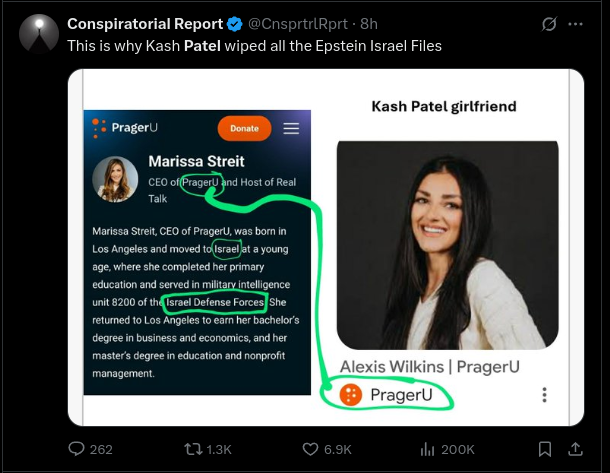This screenshot has width=610, height=473.
Task: Click the vertical three-dot menu beside PragerU
Action: pyautogui.click(x=544, y=395)
